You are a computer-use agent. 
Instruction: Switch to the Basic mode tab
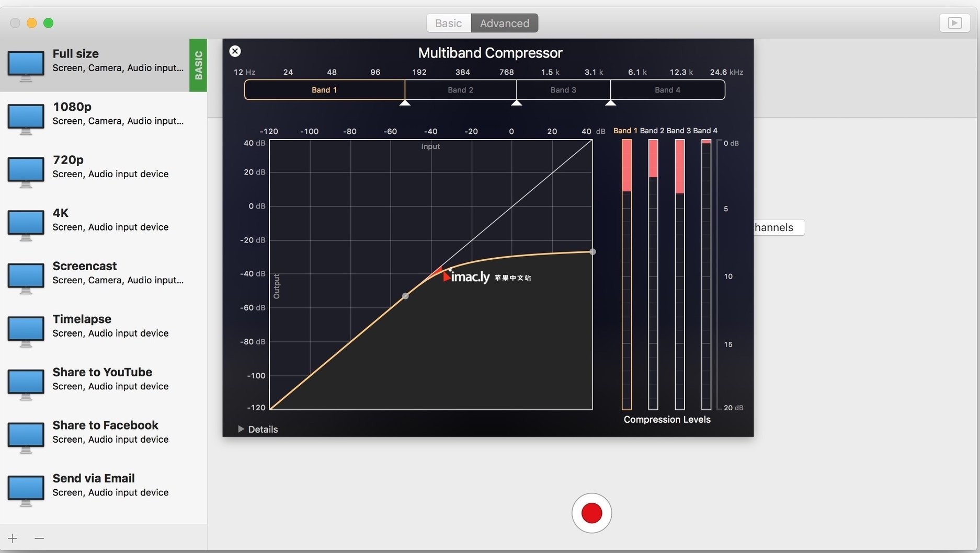(x=448, y=23)
